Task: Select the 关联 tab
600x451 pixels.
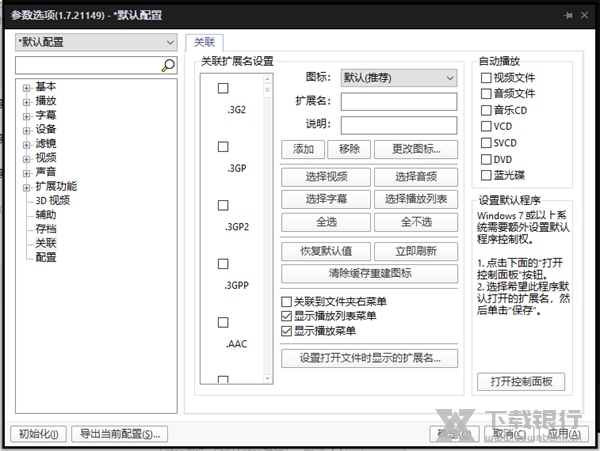Action: coord(205,42)
